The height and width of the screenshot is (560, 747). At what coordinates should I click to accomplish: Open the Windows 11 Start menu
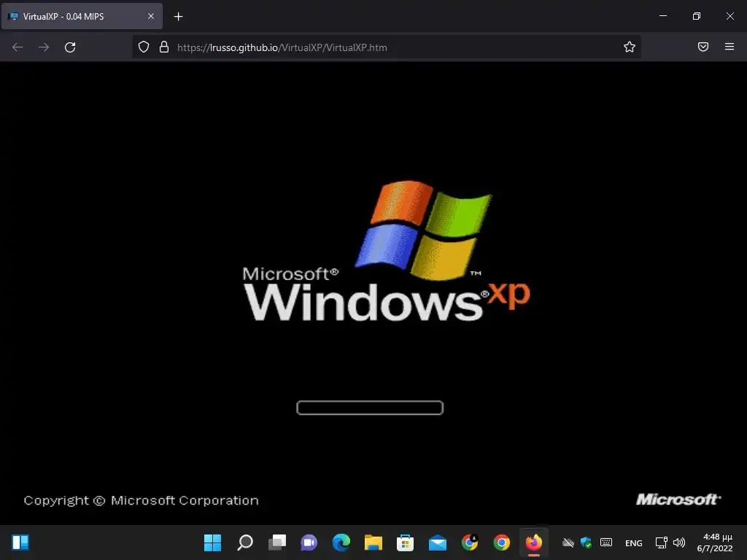click(212, 542)
